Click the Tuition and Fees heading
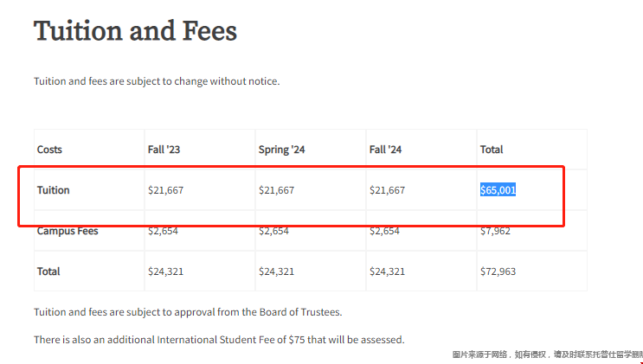The image size is (643, 364). coord(135,31)
